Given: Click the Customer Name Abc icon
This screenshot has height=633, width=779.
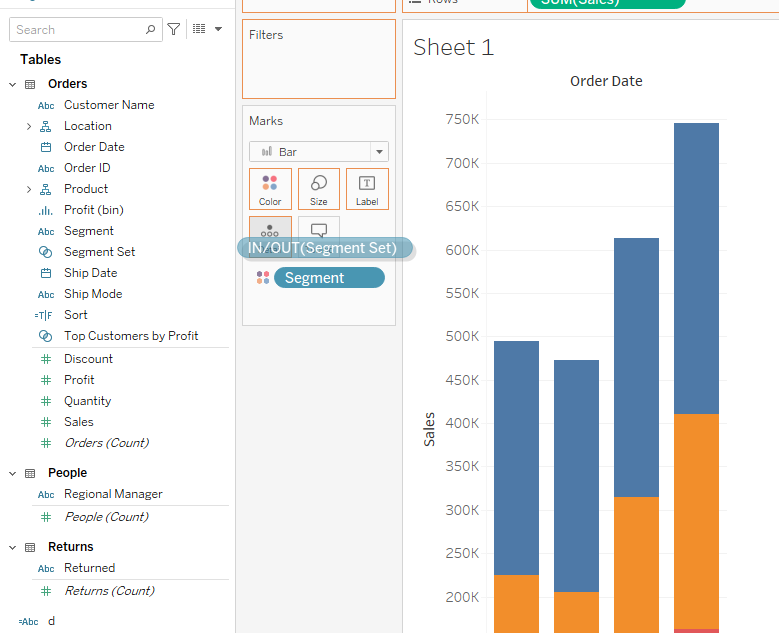Looking at the screenshot, I should click(x=46, y=106).
